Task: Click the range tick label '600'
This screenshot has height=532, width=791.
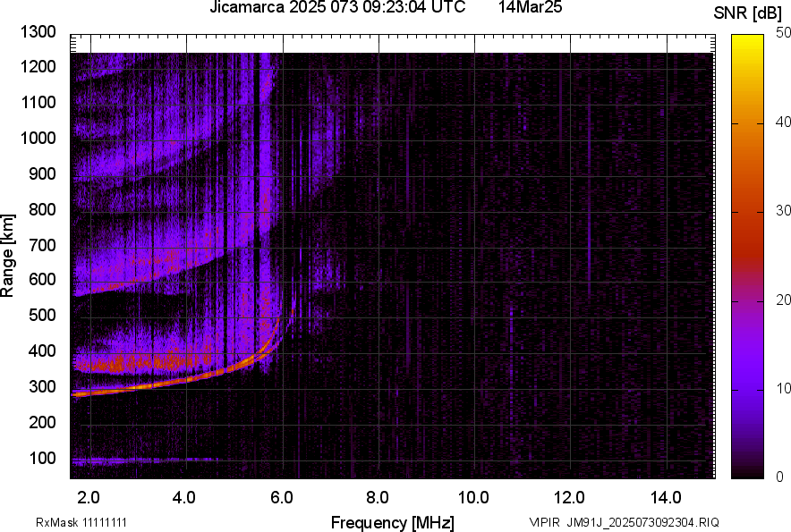Action: click(x=42, y=279)
